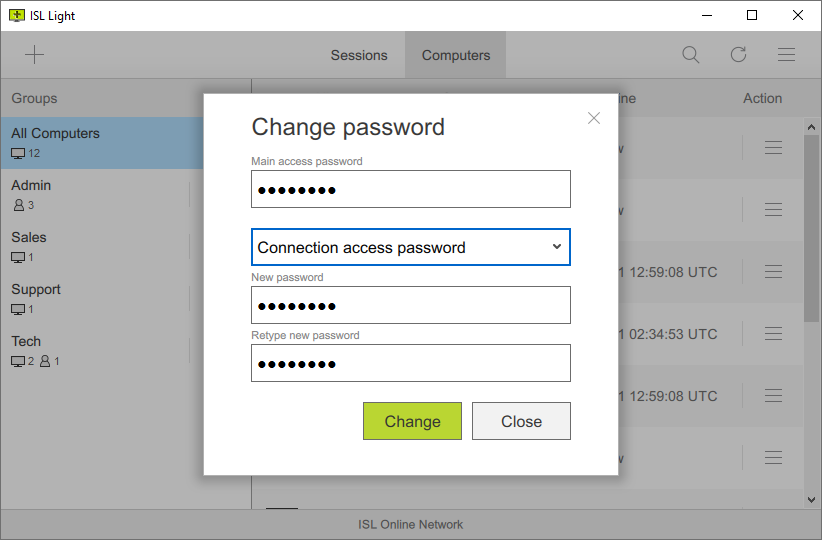Screen dimensions: 822x540
Task: Click the ISL Online Network status bar
Action: [x=411, y=524]
